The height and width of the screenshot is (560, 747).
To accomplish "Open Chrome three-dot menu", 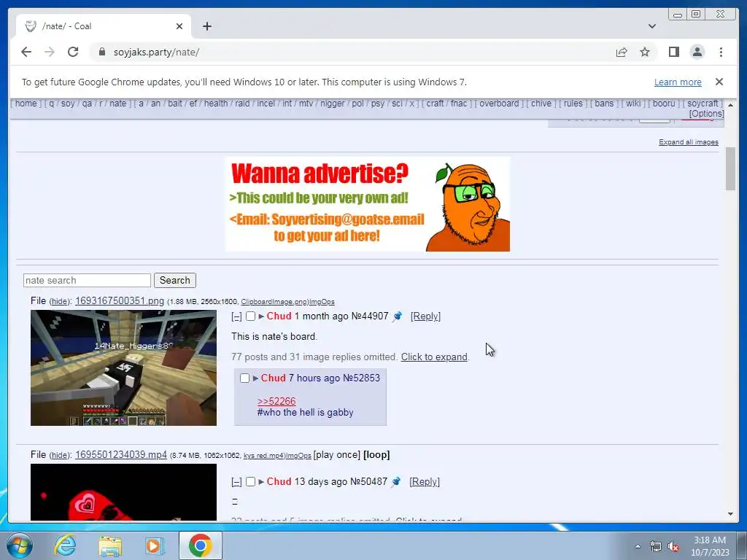I will point(721,52).
